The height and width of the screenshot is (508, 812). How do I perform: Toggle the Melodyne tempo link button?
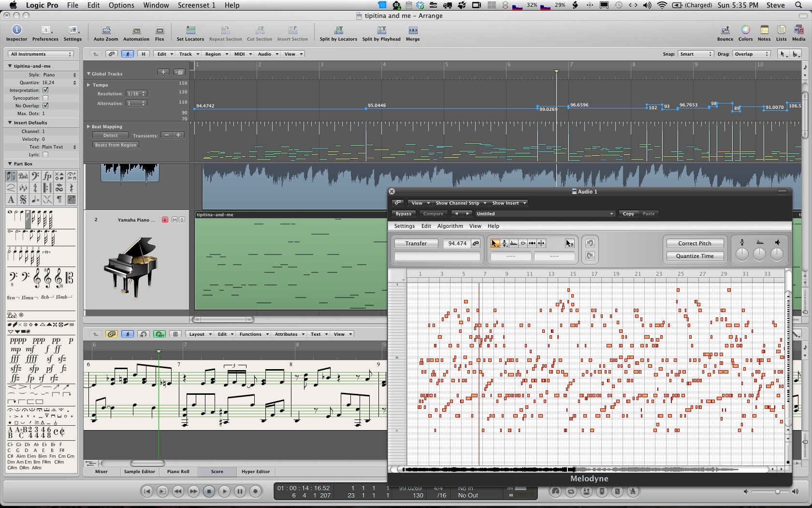point(476,243)
